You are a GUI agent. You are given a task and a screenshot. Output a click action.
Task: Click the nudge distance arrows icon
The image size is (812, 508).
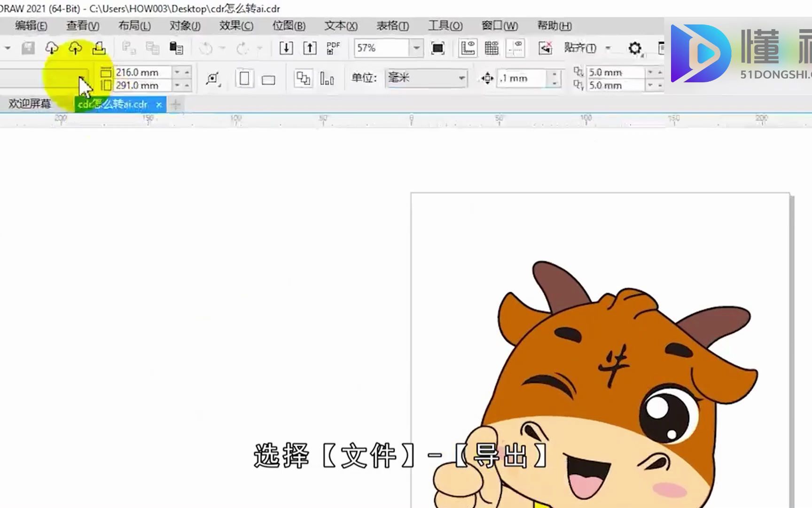point(487,78)
